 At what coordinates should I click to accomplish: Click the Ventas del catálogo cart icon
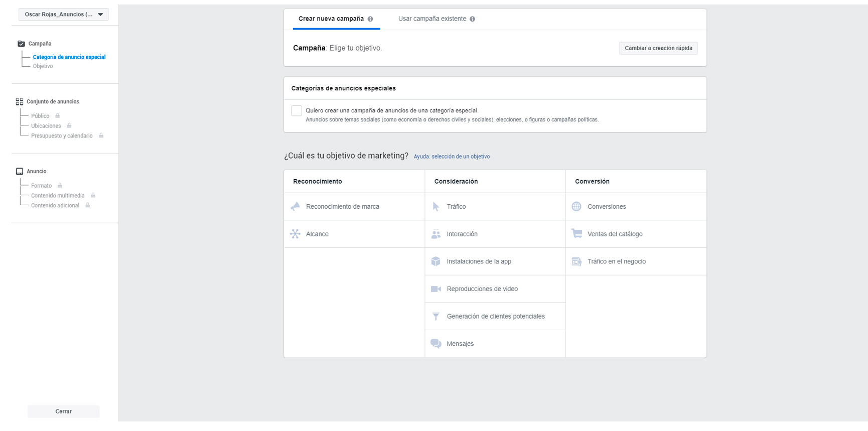click(x=576, y=234)
